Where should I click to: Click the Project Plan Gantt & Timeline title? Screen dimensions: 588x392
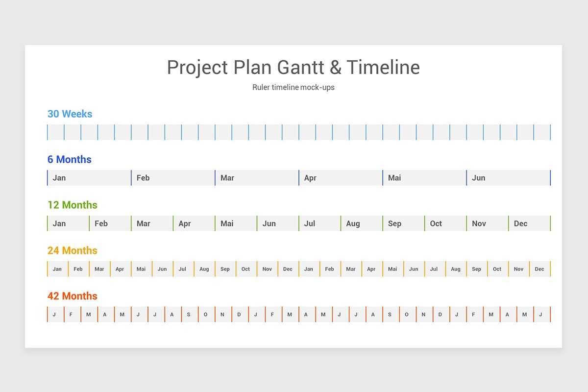(x=293, y=68)
